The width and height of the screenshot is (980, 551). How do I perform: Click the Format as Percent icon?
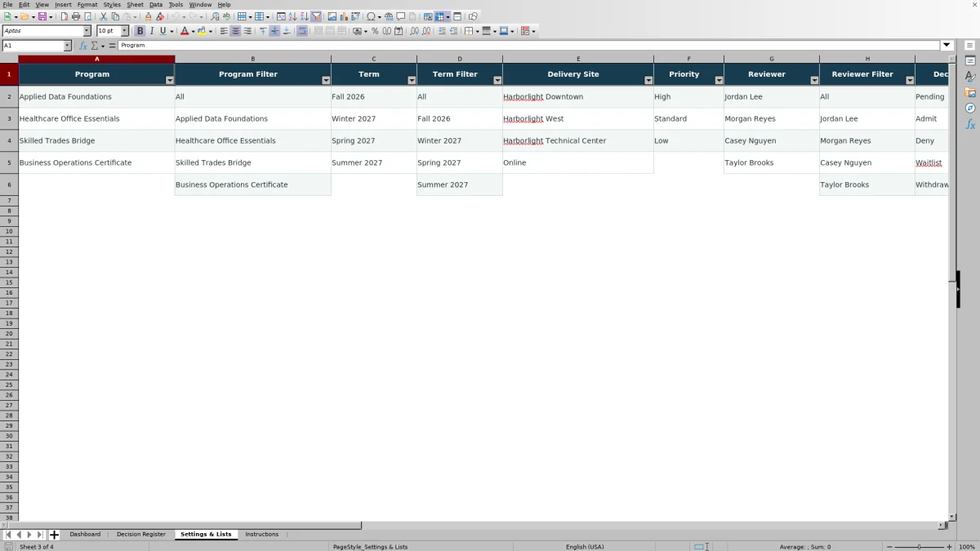pyautogui.click(x=375, y=31)
